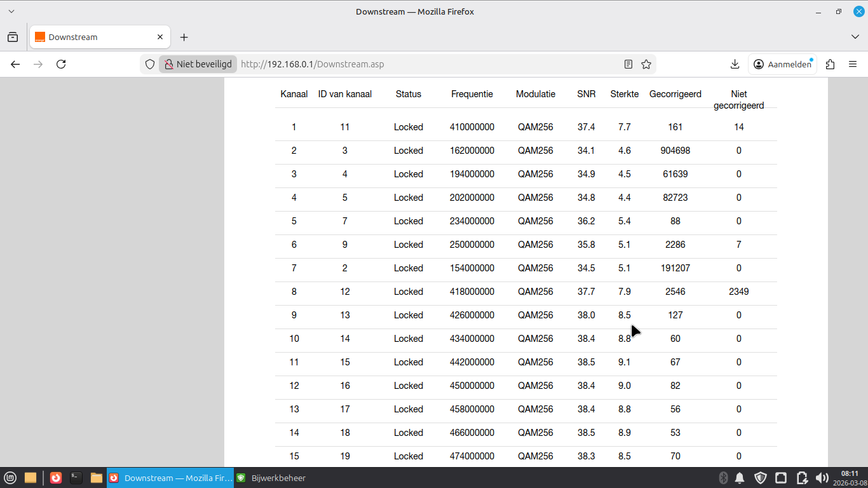Click the Modulatie column header
The width and height of the screenshot is (868, 488).
[536, 94]
